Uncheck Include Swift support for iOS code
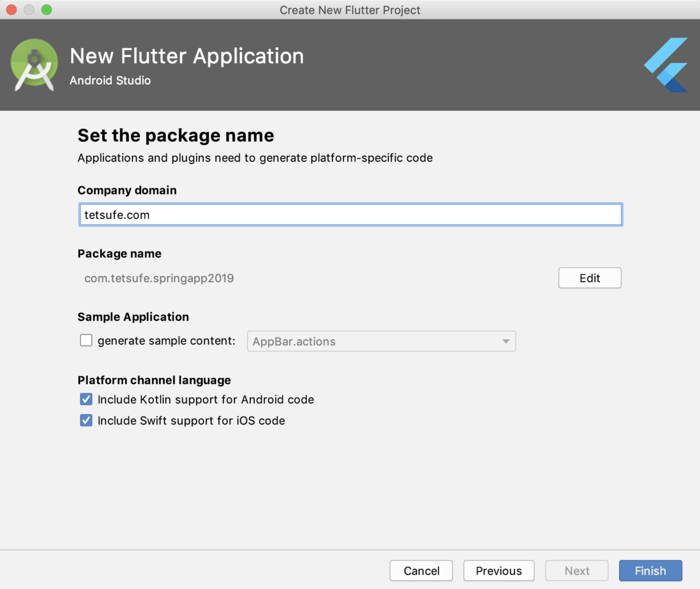Screen dimensions: 700x589 click(86, 420)
